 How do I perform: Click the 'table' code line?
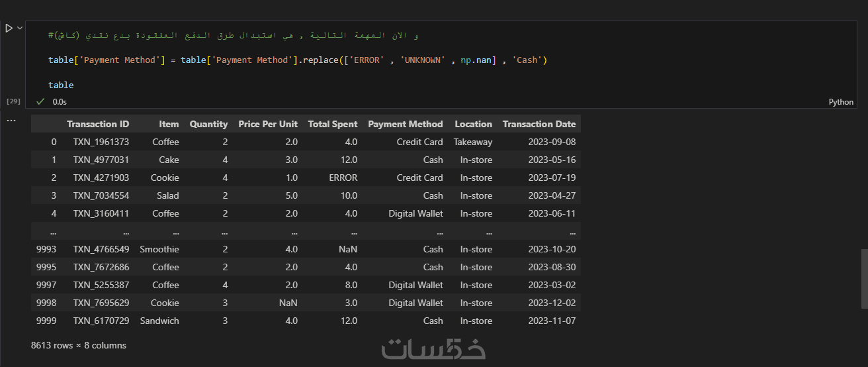coord(61,85)
